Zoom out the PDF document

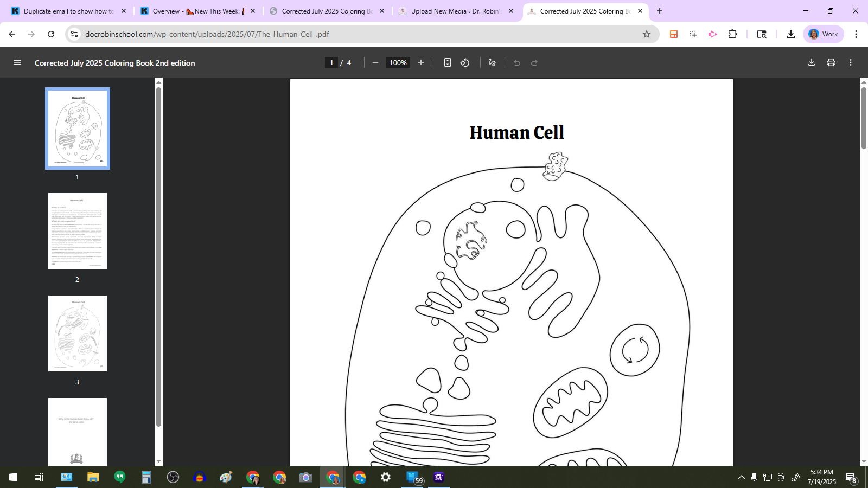pos(375,63)
